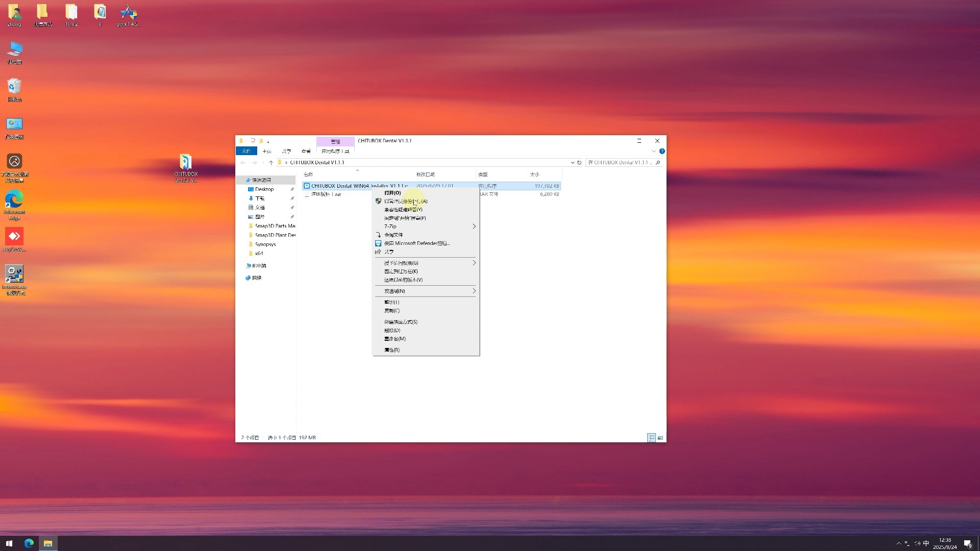Screen dimensions: 980x551
Task: Click the File Explorer taskbar icon
Action: pyautogui.click(x=48, y=543)
